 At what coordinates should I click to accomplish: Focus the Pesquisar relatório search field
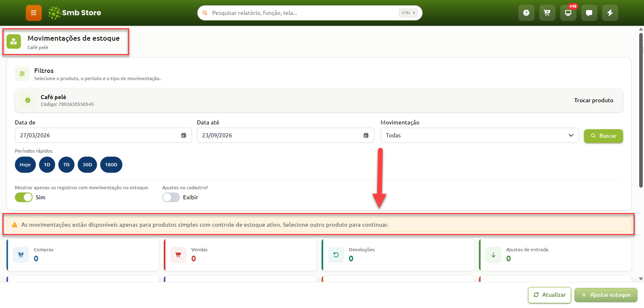pos(310,13)
